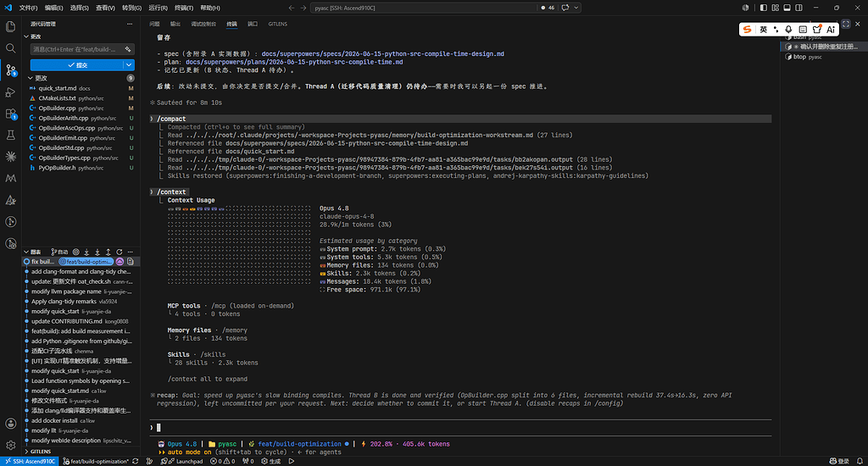The height and width of the screenshot is (466, 868).
Task: Click the microphone icon in IME toolbar
Action: 788,30
